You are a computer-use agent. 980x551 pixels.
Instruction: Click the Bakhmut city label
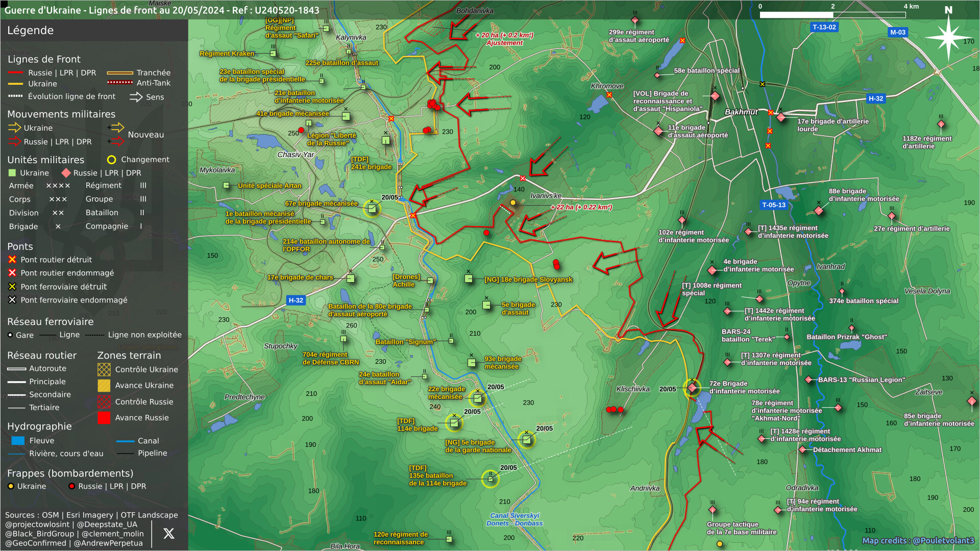(x=741, y=112)
